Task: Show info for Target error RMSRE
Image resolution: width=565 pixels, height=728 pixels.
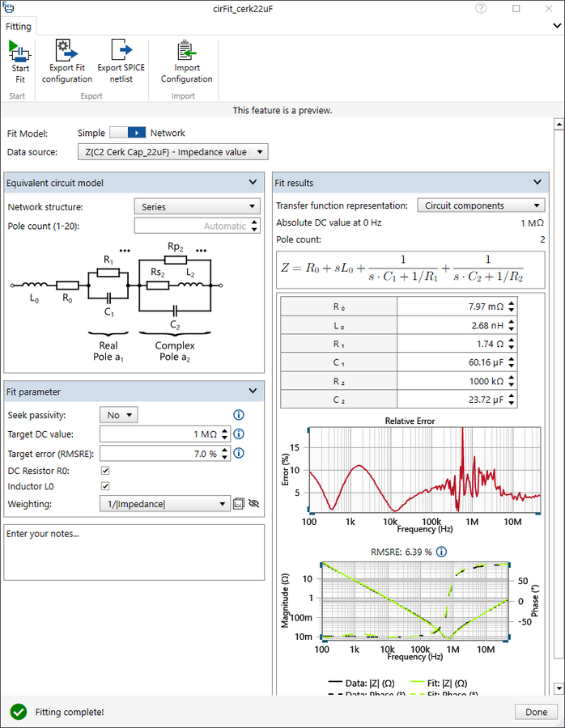Action: pyautogui.click(x=238, y=453)
